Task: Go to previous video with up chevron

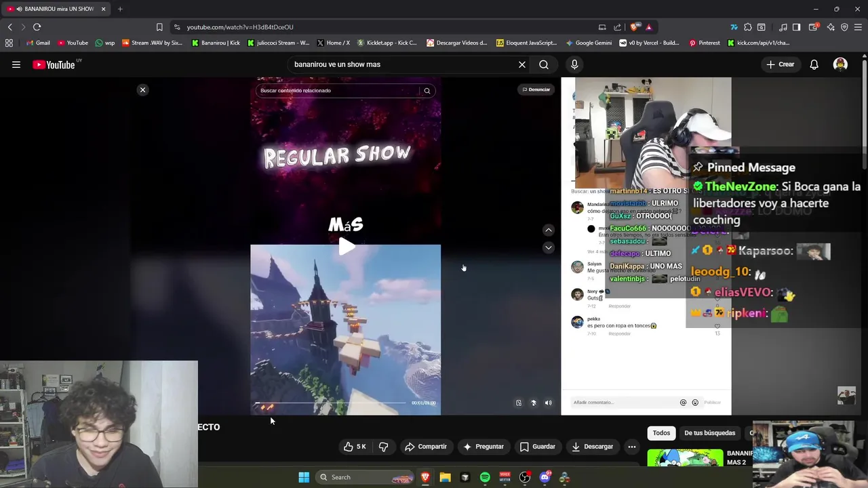Action: pyautogui.click(x=548, y=230)
